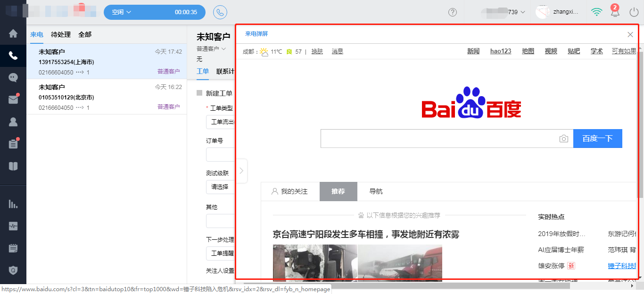Select the phone calls sidebar icon
Image resolution: width=644 pixels, height=294 pixels.
[13, 56]
